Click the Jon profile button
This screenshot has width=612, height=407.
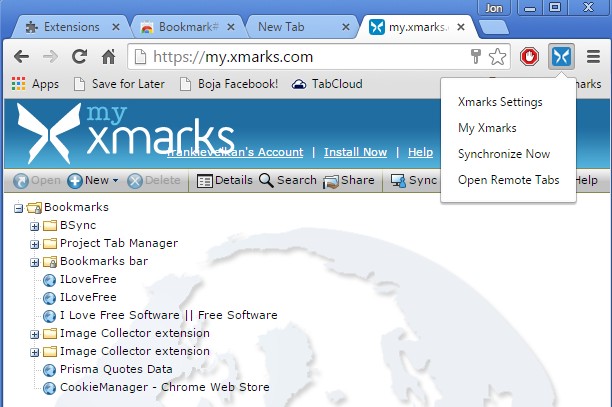pos(494,8)
